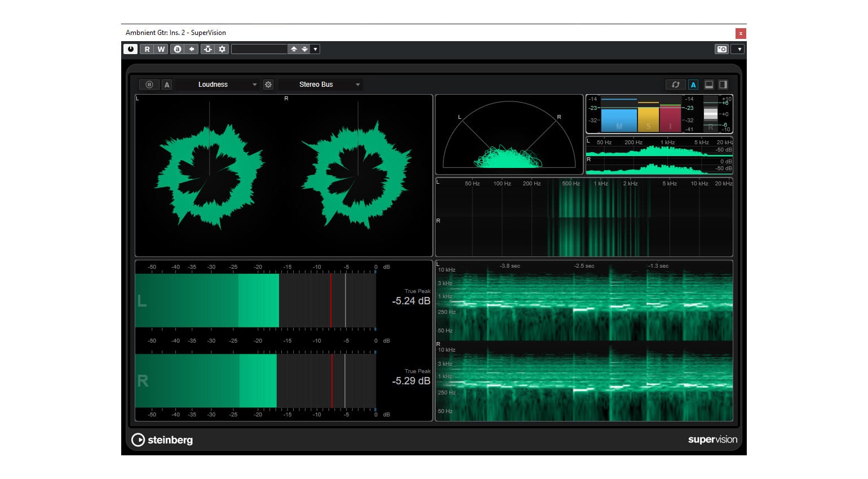Image resolution: width=868 pixels, height=479 pixels.
Task: Click the preset name input field
Action: (x=259, y=49)
